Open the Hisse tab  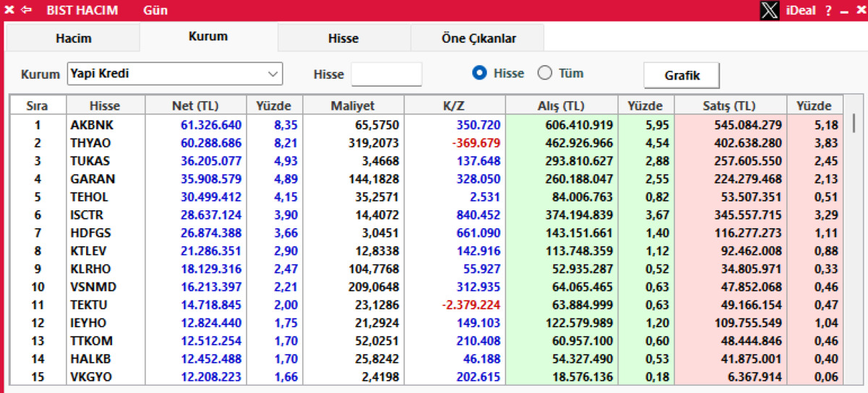click(x=343, y=38)
